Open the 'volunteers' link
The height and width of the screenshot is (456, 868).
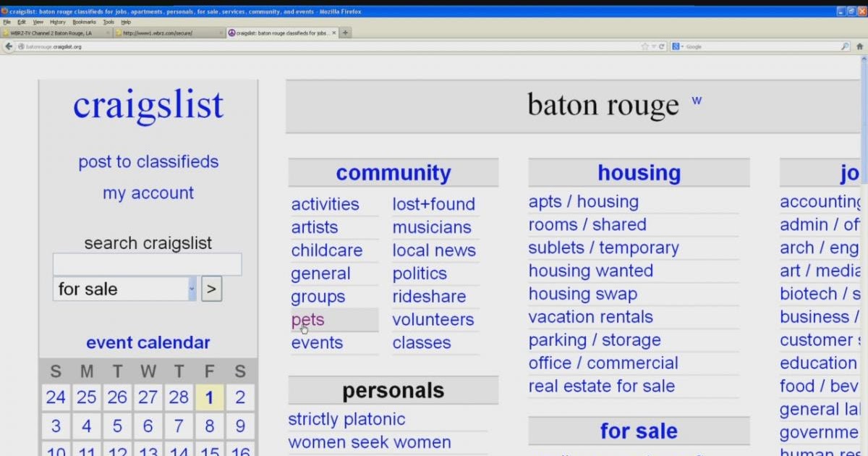click(x=433, y=320)
